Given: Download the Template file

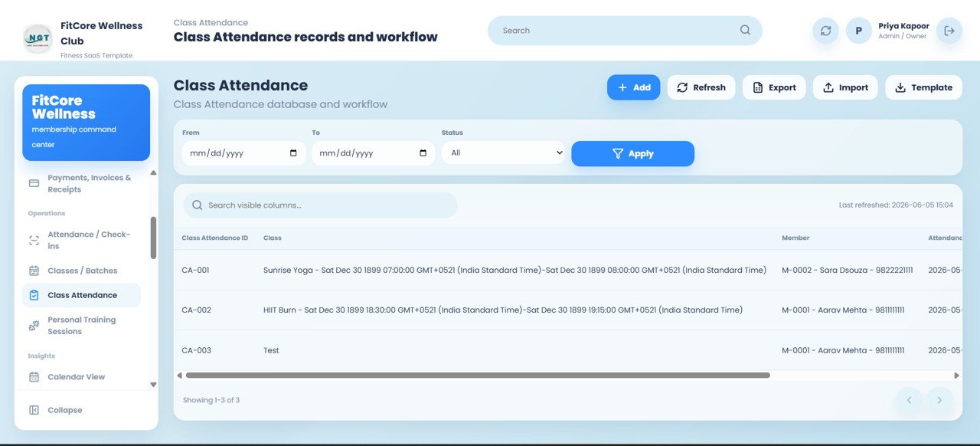Looking at the screenshot, I should click(x=923, y=87).
